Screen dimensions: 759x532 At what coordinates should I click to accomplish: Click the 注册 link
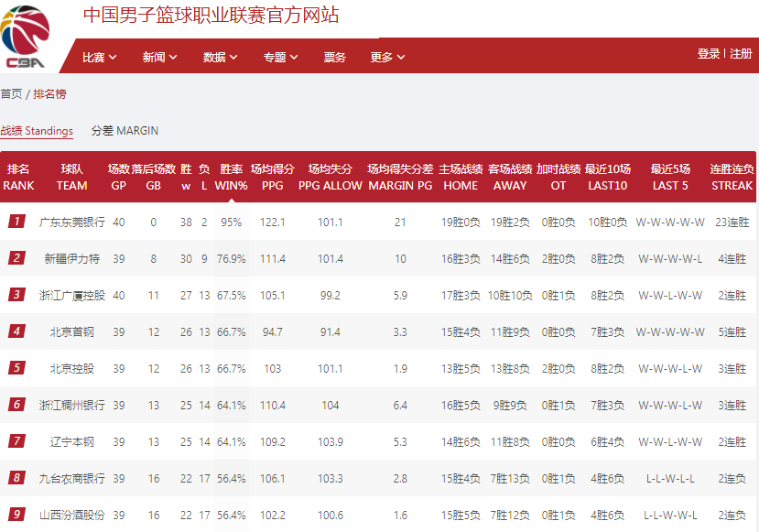pos(741,54)
